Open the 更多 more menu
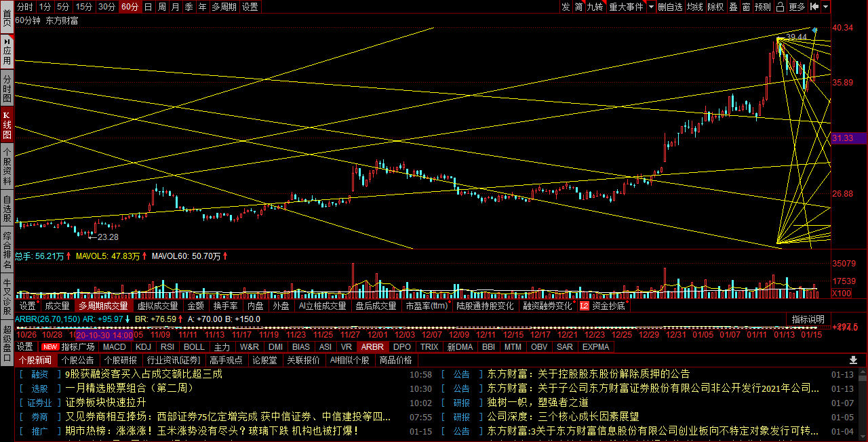Image resolution: width=868 pixels, height=442 pixels. coord(797,7)
